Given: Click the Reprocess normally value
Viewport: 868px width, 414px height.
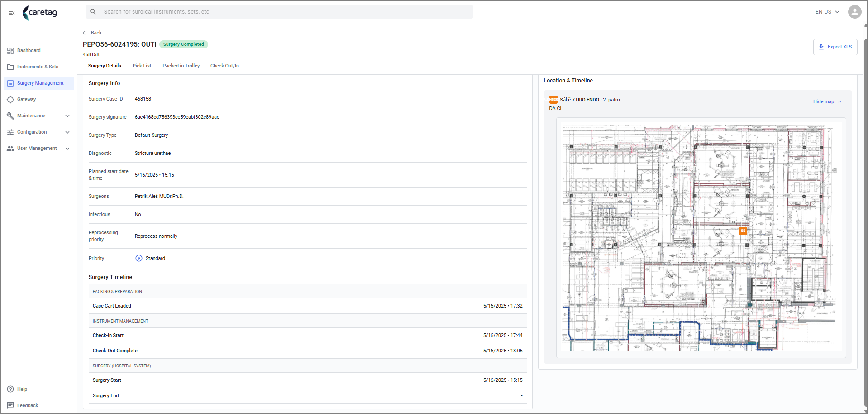Looking at the screenshot, I should point(156,236).
